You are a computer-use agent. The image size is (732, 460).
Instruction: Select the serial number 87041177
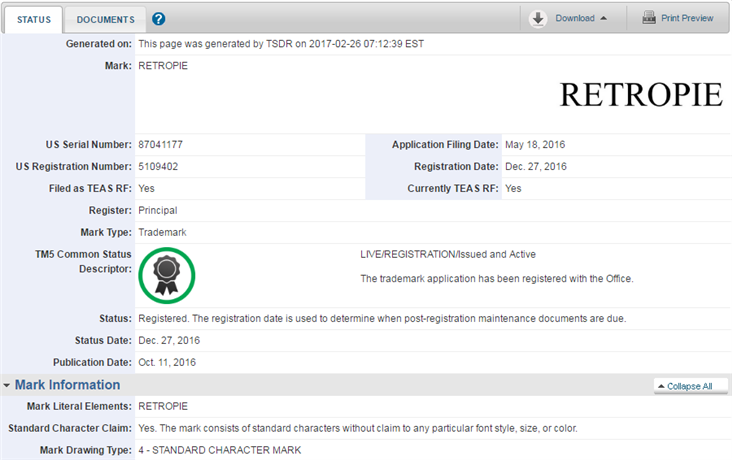(x=160, y=145)
